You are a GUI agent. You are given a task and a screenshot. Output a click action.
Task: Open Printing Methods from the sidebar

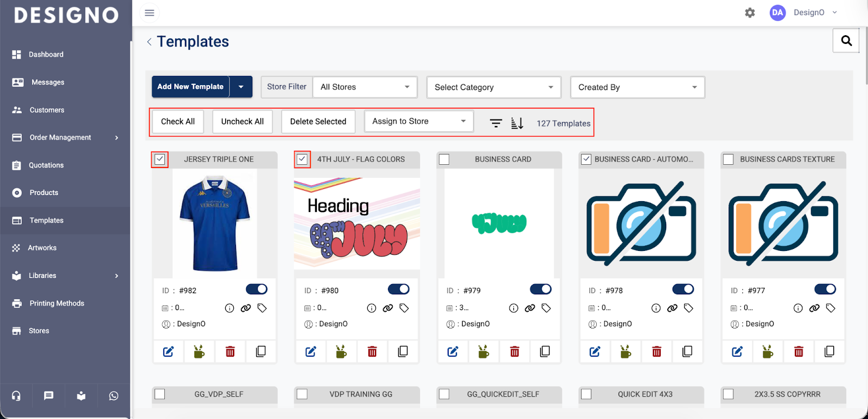(x=56, y=304)
